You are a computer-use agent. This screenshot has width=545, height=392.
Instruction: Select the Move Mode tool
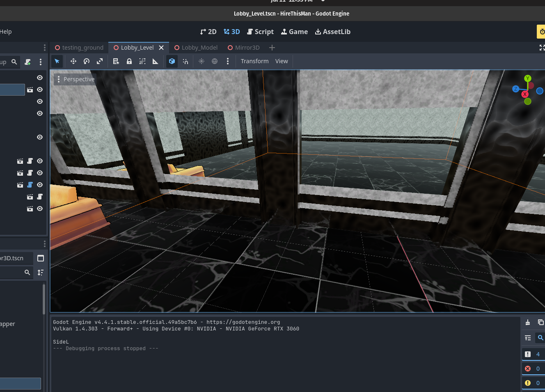point(73,61)
